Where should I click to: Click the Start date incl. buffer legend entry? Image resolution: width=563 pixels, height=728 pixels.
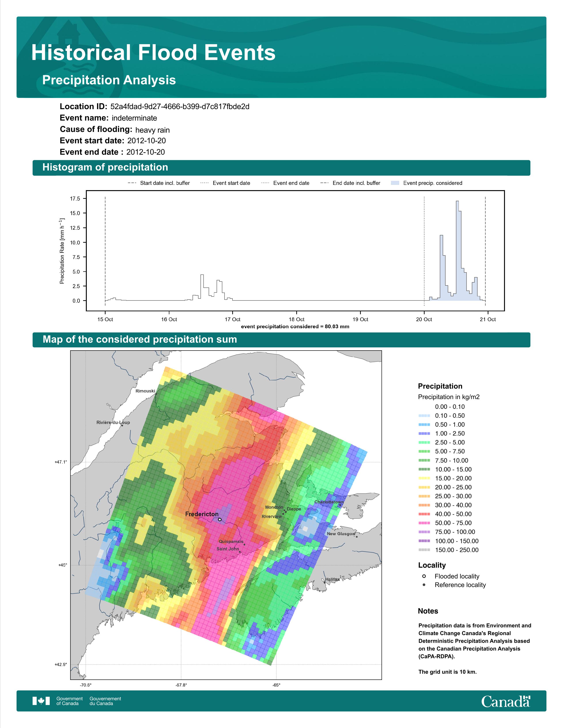(x=159, y=183)
